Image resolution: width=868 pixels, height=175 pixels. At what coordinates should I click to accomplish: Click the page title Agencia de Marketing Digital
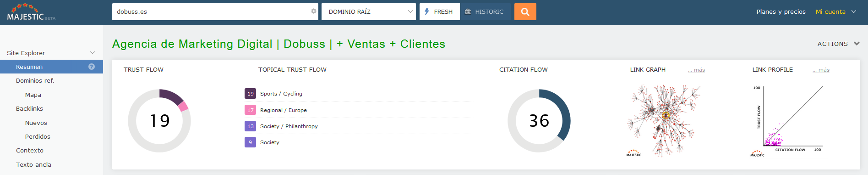coord(278,44)
